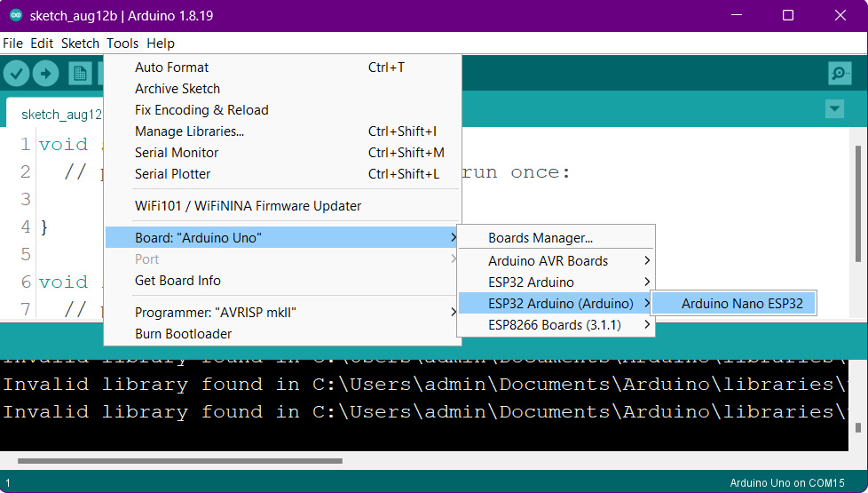Click Burn Bootloader menu item
Image resolution: width=868 pixels, height=493 pixels.
183,334
